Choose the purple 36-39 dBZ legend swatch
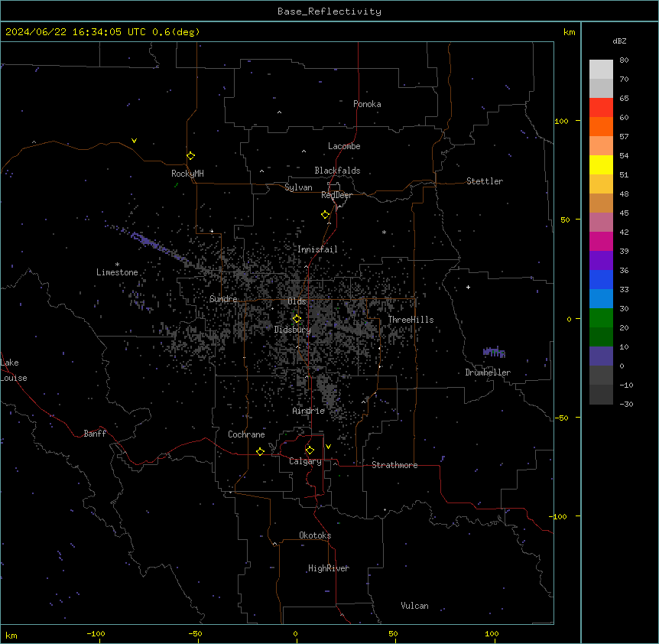 (601, 261)
